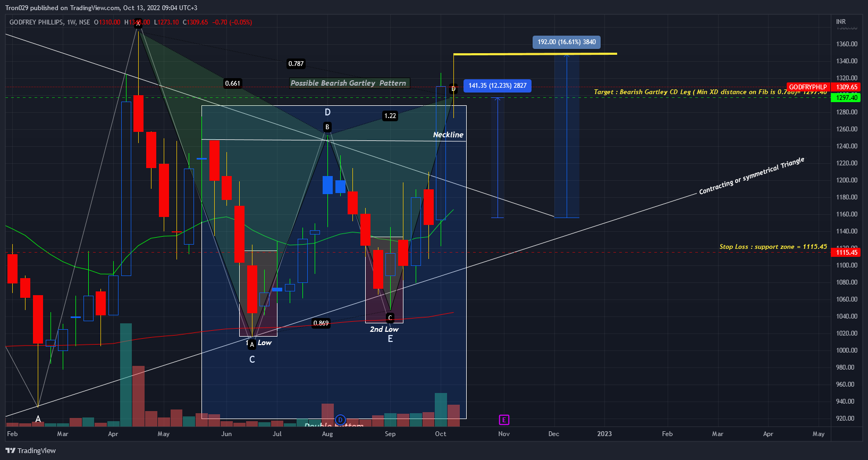Click the 1360.00 price axis label
Viewport: 868px width, 460px height.
pos(847,44)
